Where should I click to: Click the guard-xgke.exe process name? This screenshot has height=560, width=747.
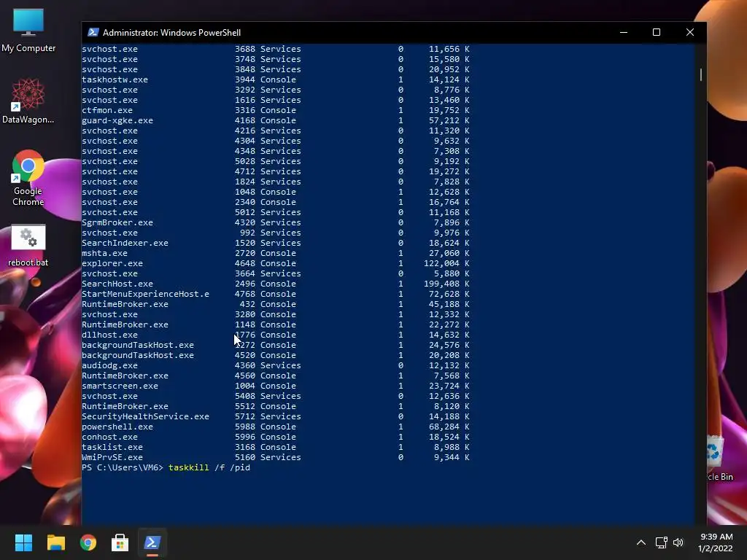[x=117, y=120]
